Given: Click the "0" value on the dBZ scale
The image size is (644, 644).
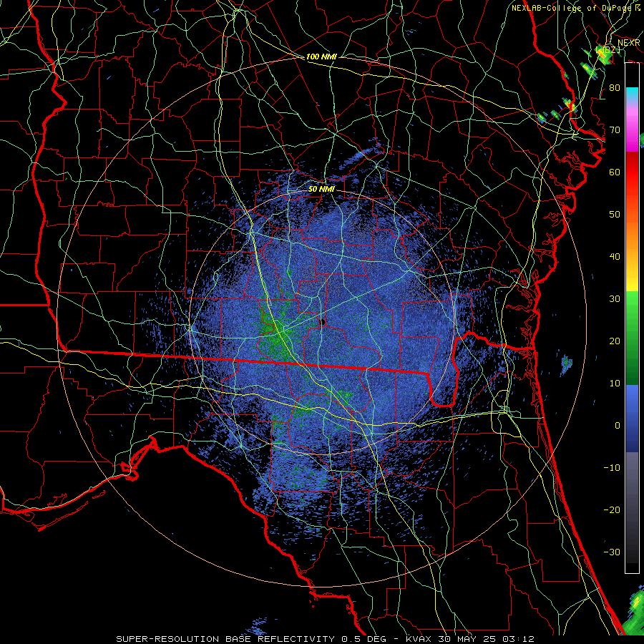Looking at the screenshot, I should [618, 426].
